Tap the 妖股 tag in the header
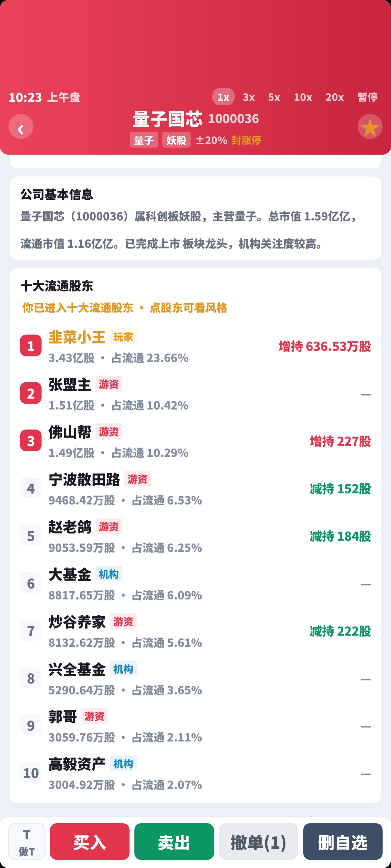Viewport: 391px width, 868px height. pyautogui.click(x=176, y=140)
